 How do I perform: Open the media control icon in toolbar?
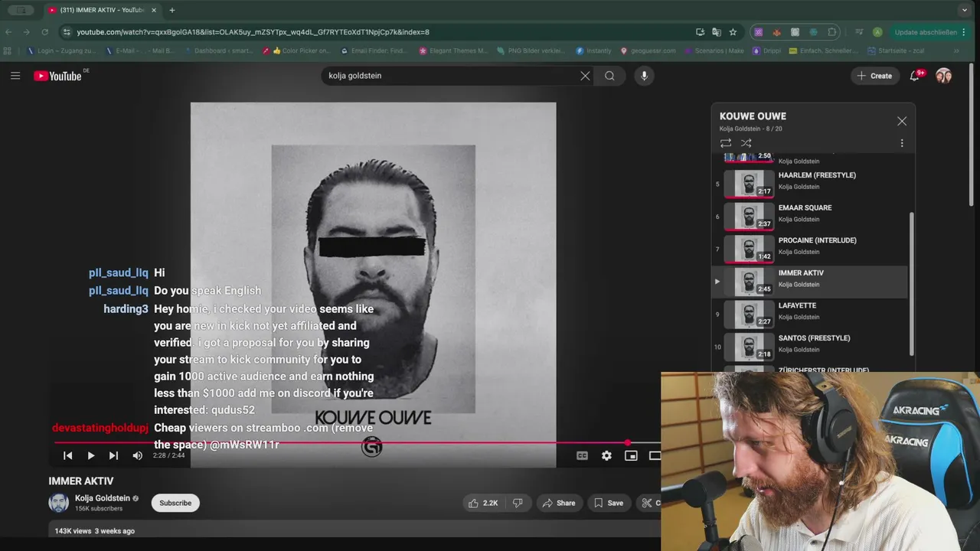(x=859, y=32)
